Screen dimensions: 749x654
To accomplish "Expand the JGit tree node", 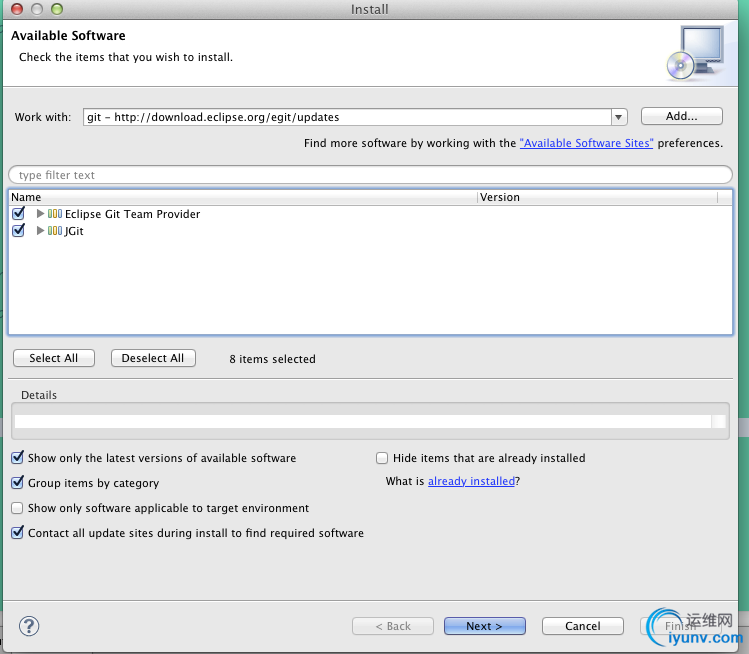I will 40,231.
